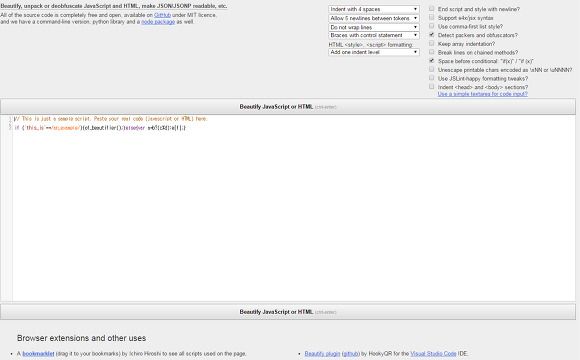Open the GitHub link in the description
Image resolution: width=580 pixels, height=360 pixels.
coord(162,15)
